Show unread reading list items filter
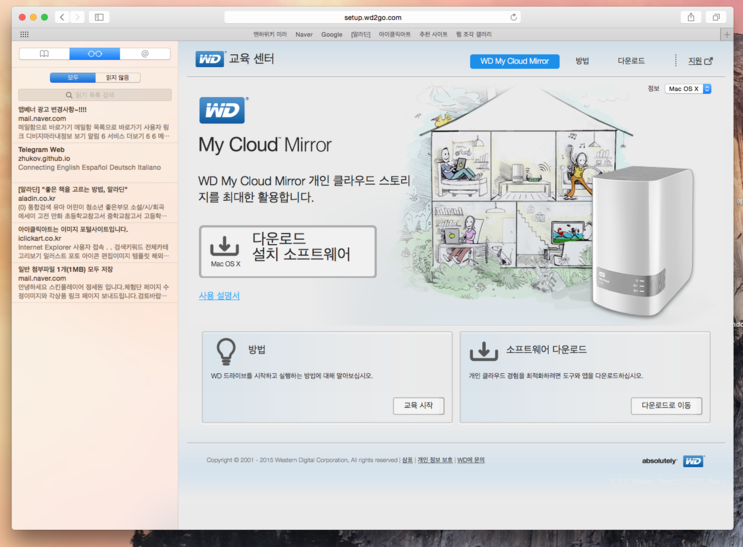The width and height of the screenshot is (743, 547). [118, 77]
